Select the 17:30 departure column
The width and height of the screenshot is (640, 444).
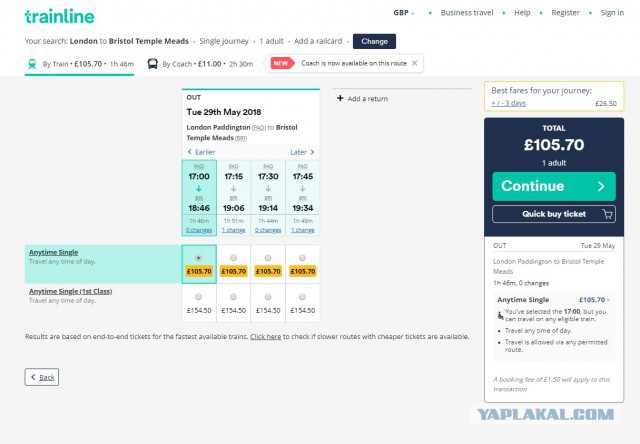268,198
